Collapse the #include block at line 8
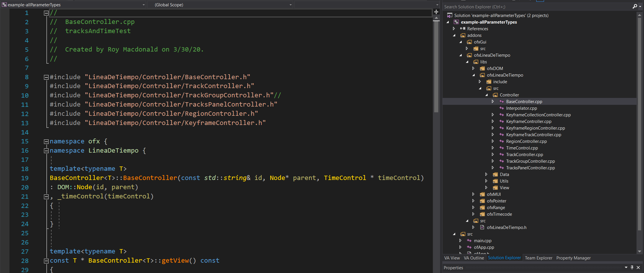644x273 pixels. [46, 77]
